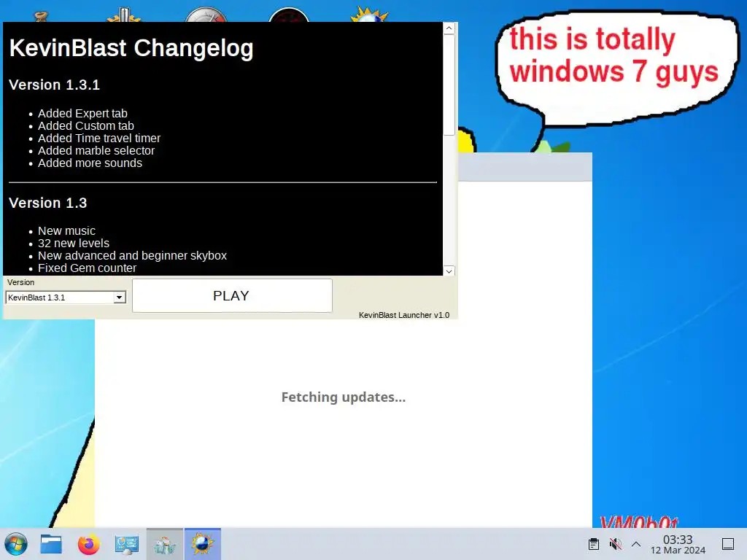Click 'New advanced and beginner skybox' entry
747x560 pixels.
point(133,256)
